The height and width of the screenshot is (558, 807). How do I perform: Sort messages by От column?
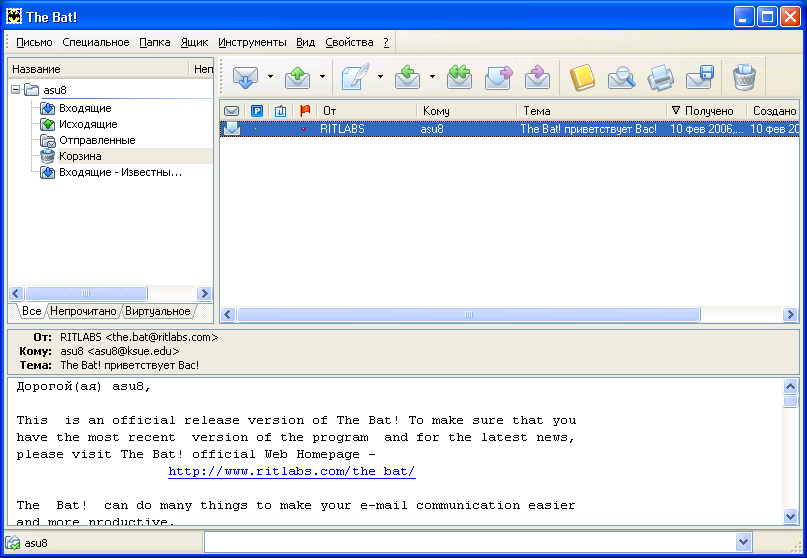(x=366, y=111)
